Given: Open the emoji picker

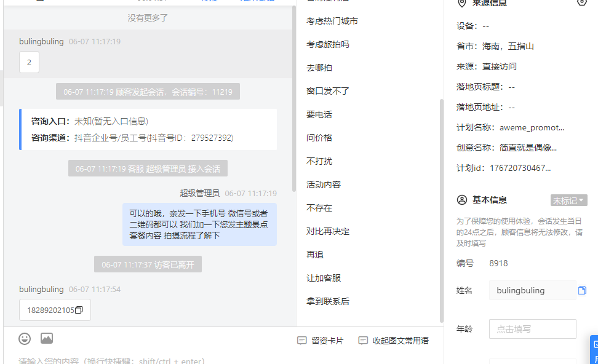Looking at the screenshot, I should pos(25,338).
